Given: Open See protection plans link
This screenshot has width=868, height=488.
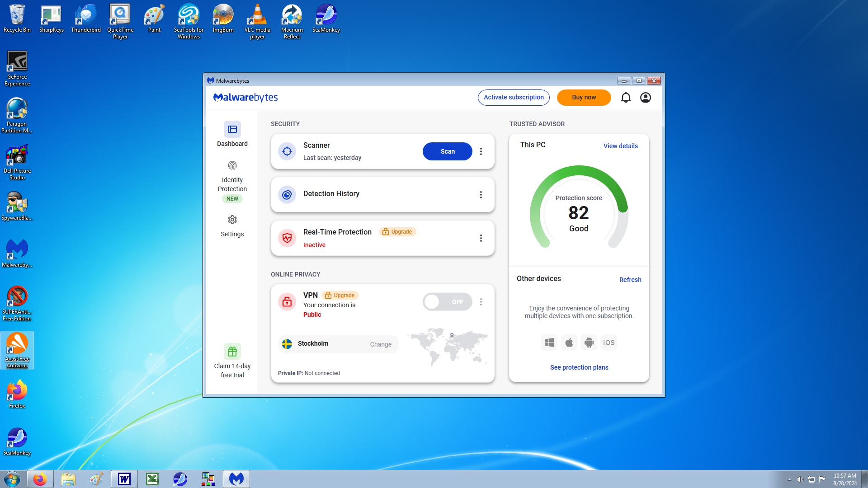Looking at the screenshot, I should click(x=579, y=367).
